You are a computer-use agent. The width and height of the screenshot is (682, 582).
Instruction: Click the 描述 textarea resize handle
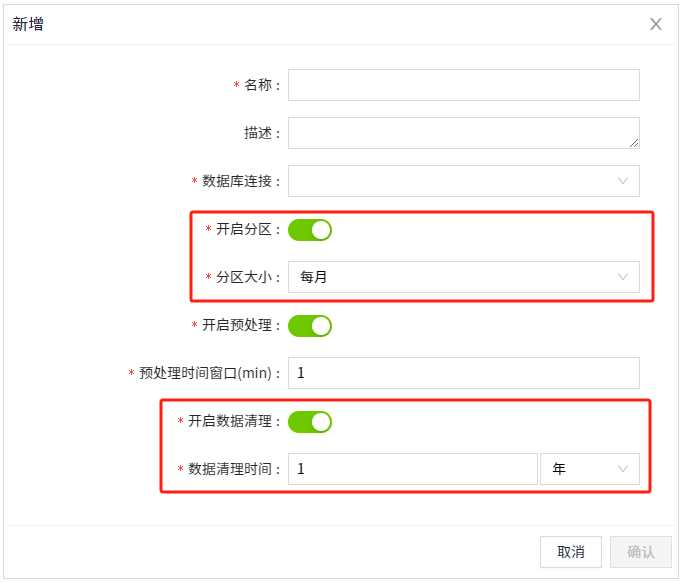[x=634, y=143]
